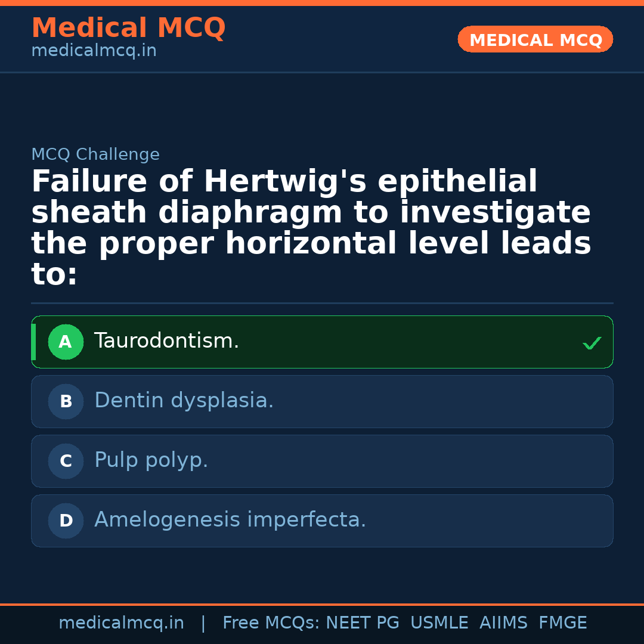The image size is (644, 644).
Task: Select AIIMS in the footer
Action: (x=503, y=623)
